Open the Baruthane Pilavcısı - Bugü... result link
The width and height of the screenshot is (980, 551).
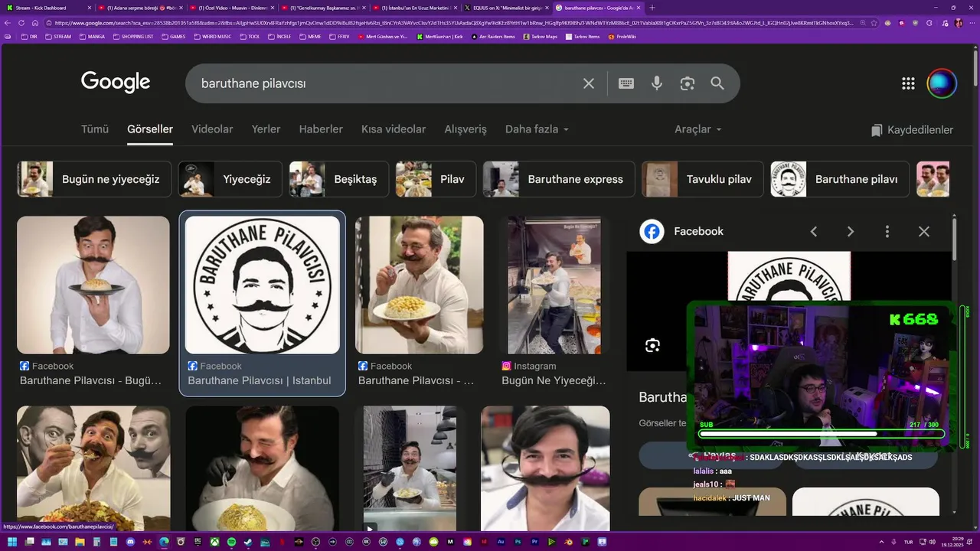pos(90,380)
